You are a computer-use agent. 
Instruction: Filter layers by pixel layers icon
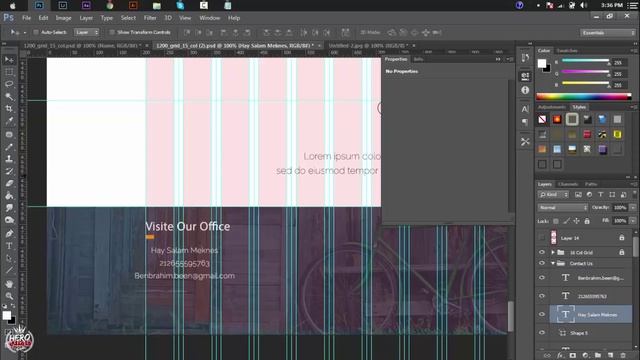tap(578, 195)
